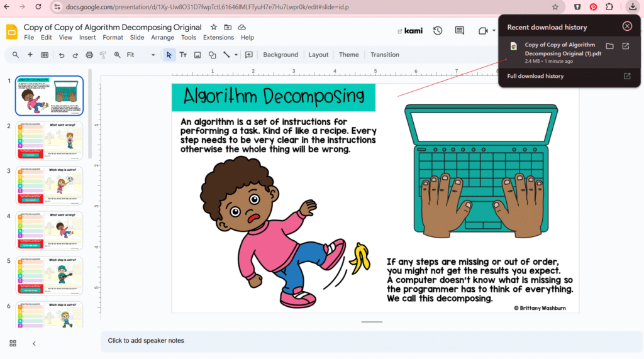
Task: Expand the Meet camera dropdown arrow
Action: (x=494, y=31)
